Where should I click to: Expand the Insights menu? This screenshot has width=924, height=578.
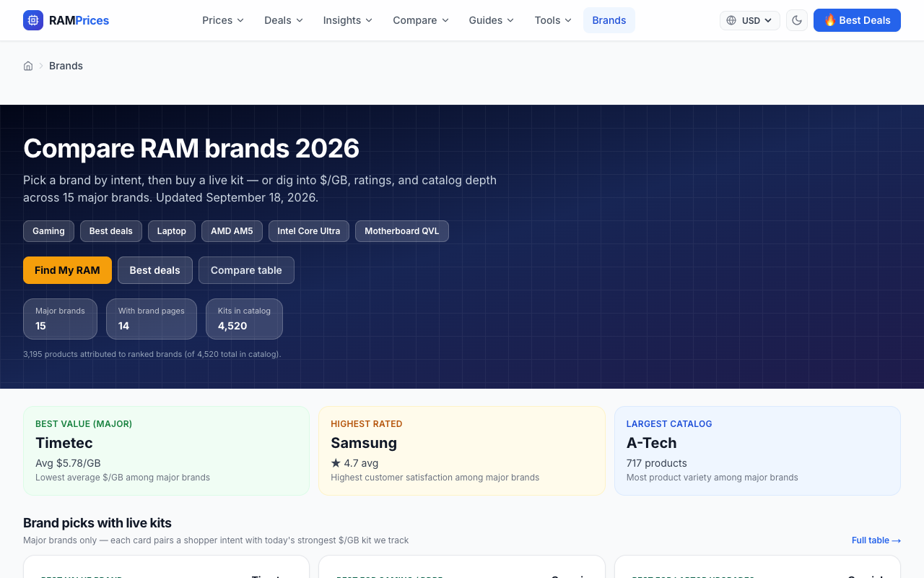coord(348,20)
